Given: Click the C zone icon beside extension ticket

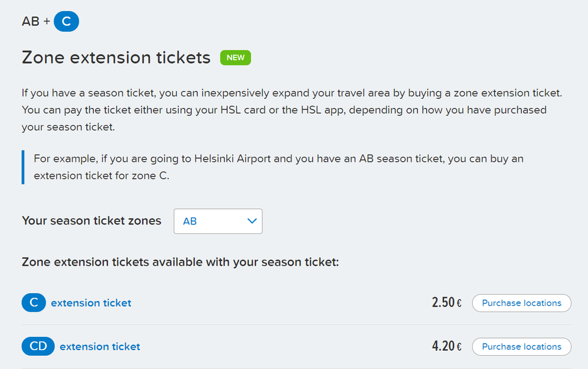Looking at the screenshot, I should [34, 302].
